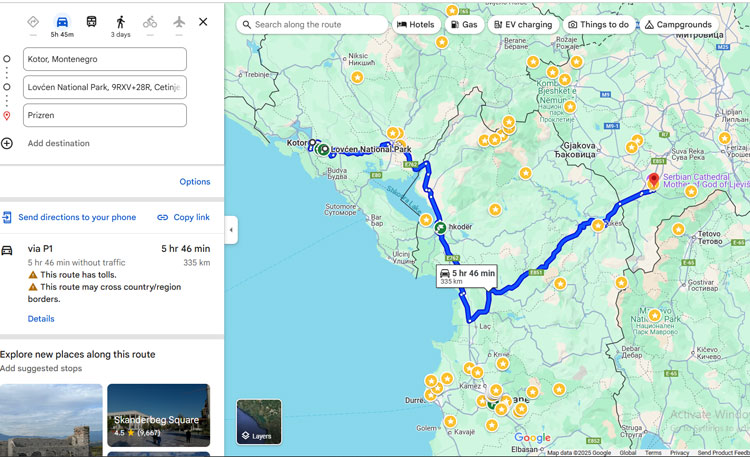Filter by Gas stations chip
This screenshot has width=750, height=457.
tap(464, 24)
